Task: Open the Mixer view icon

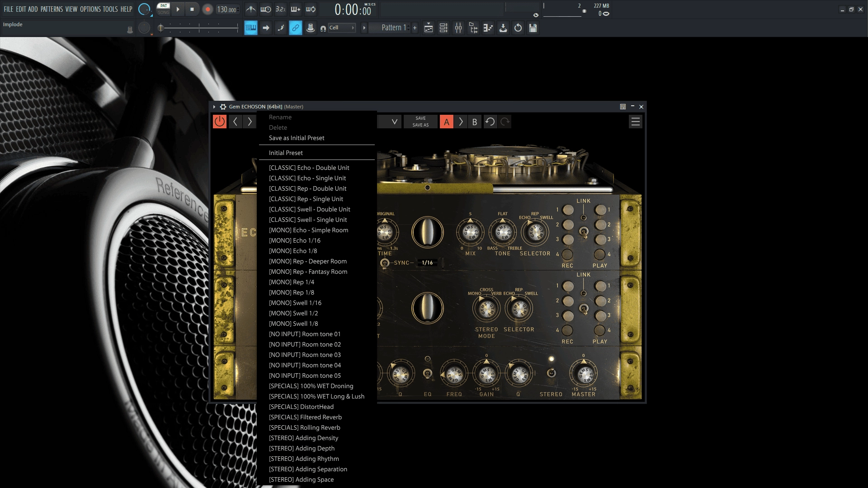Action: (x=458, y=28)
